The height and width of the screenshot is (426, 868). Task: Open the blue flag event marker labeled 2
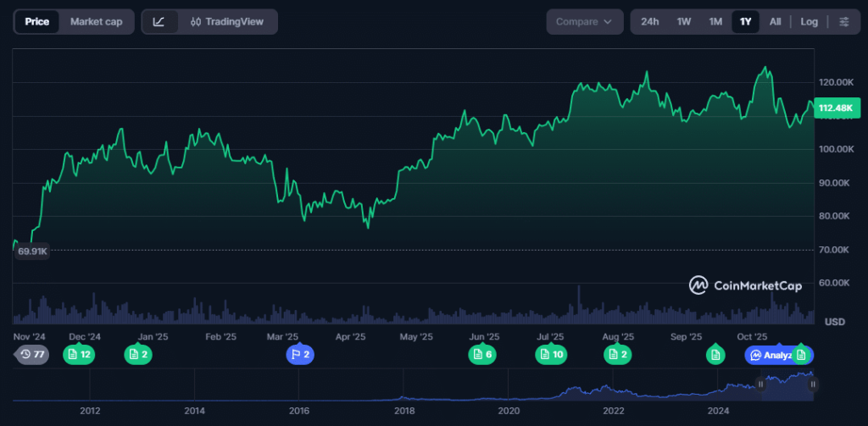click(x=300, y=355)
